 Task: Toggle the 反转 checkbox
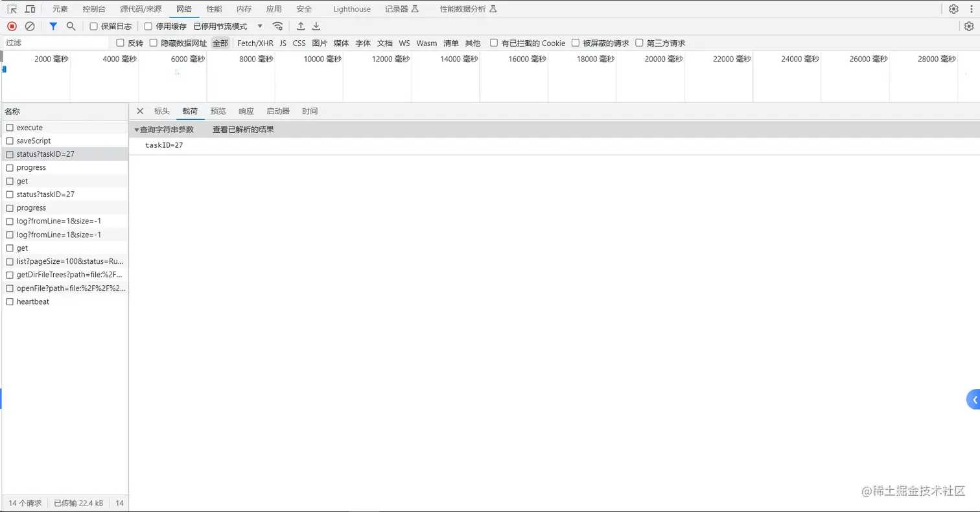click(x=120, y=43)
